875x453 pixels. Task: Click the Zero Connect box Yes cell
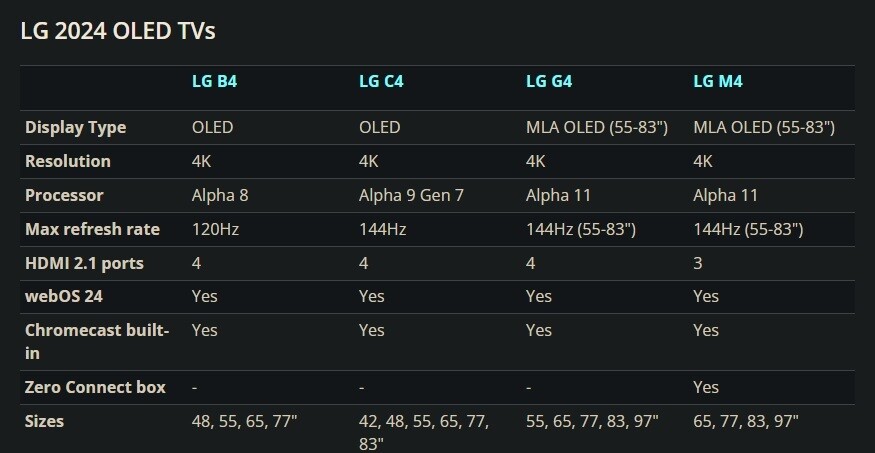706,387
